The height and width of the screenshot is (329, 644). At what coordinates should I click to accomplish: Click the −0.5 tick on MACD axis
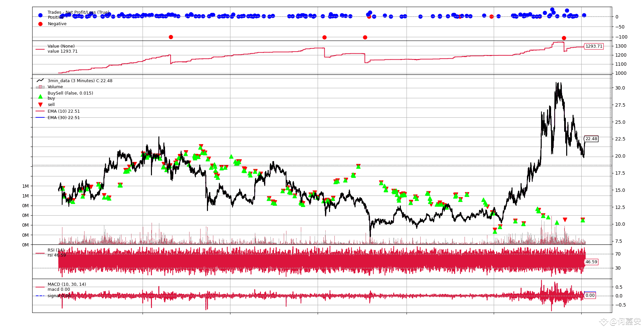coord(620,305)
